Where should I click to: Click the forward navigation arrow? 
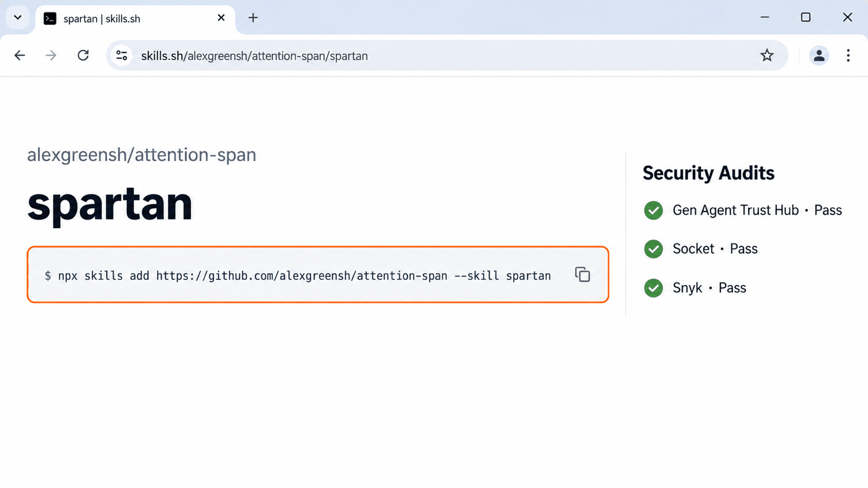click(x=51, y=55)
